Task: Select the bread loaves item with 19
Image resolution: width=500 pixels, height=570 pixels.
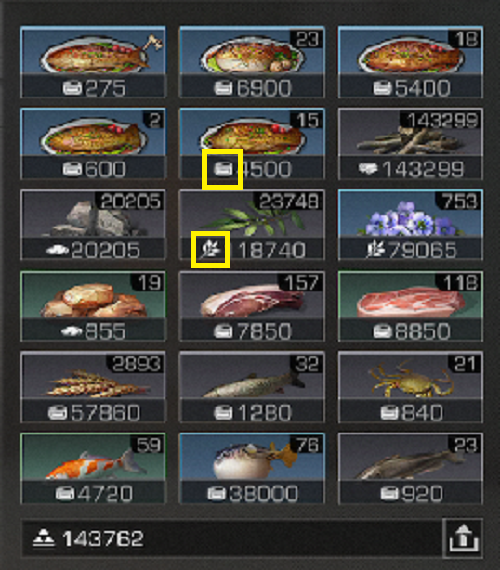Action: coord(93,306)
